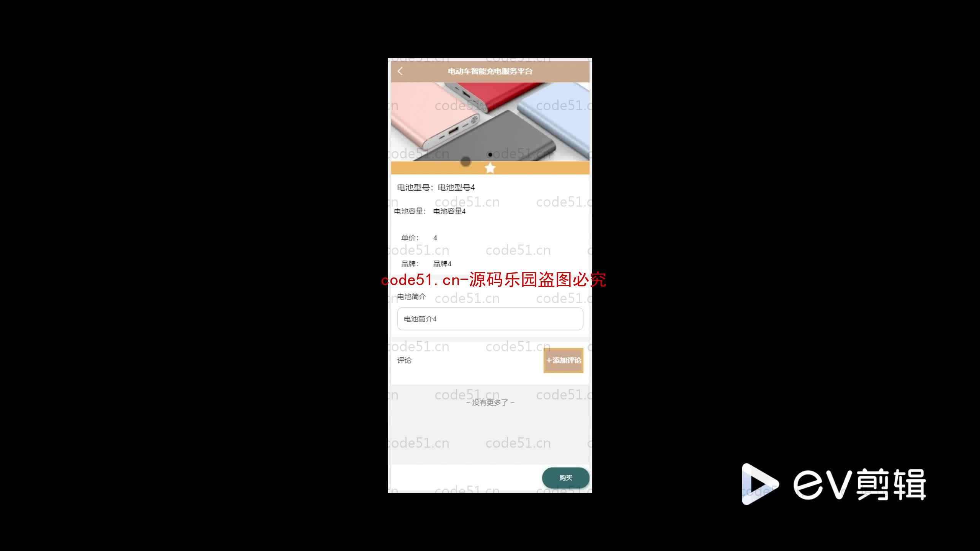Click the 购买 buy button

tap(565, 478)
